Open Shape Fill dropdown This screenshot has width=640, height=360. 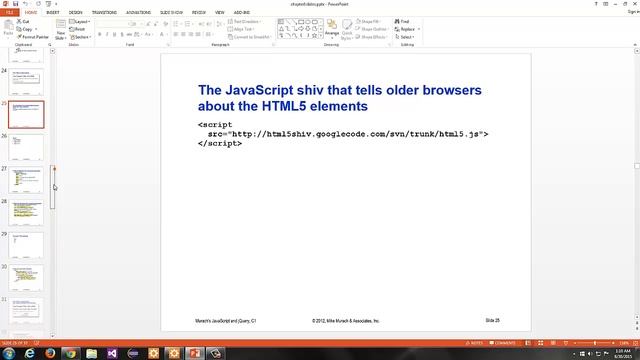(x=369, y=21)
